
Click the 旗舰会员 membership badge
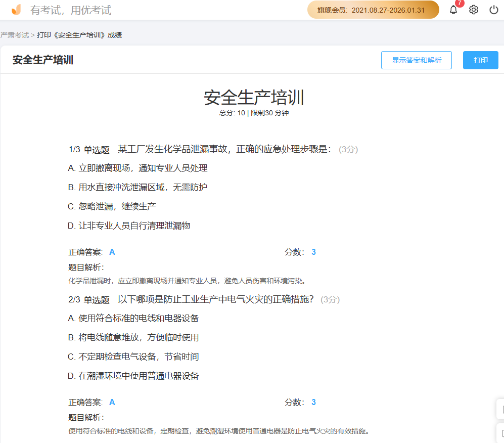coord(373,10)
